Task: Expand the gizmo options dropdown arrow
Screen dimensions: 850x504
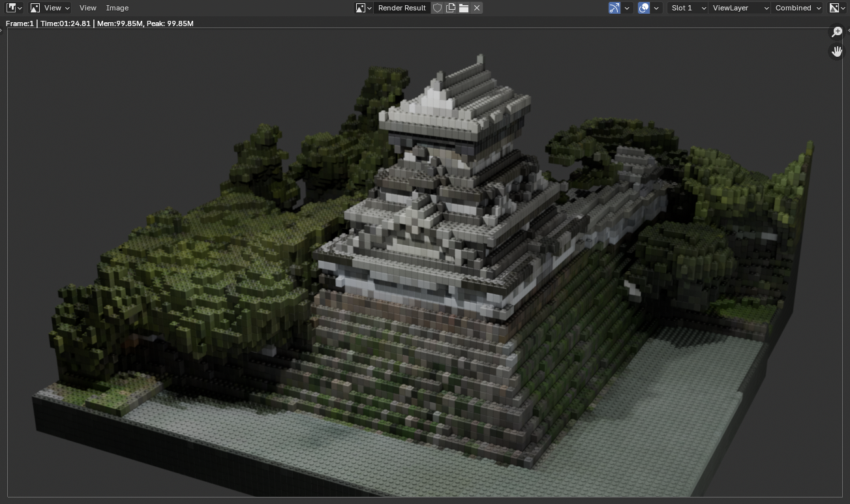Action: [627, 8]
